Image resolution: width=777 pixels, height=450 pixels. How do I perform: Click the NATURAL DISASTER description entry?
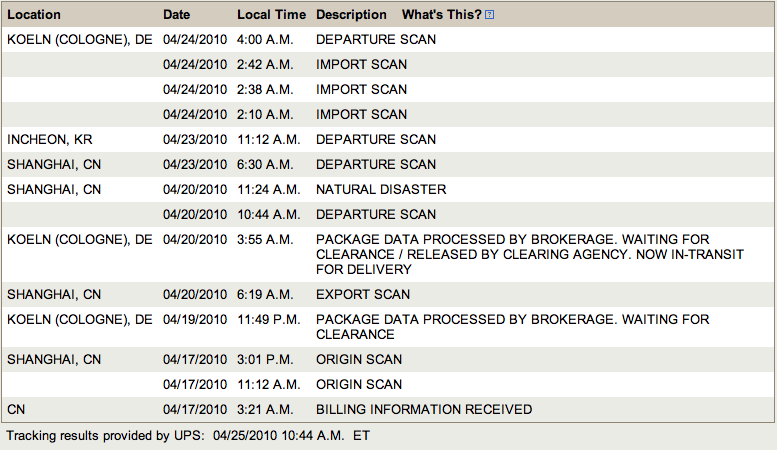coord(381,189)
